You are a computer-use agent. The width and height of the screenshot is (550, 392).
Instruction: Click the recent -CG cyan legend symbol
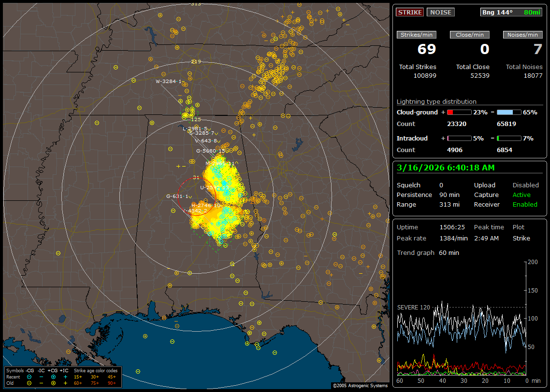point(29,377)
